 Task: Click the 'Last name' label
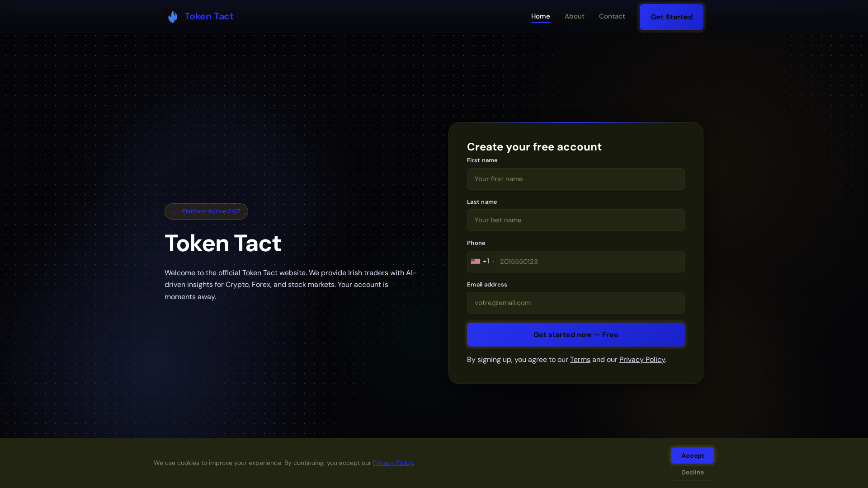tap(482, 202)
